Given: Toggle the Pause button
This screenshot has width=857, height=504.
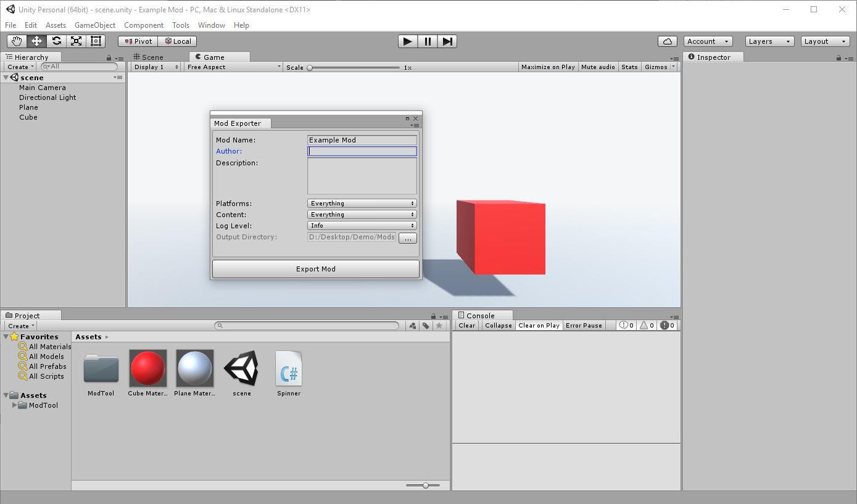Looking at the screenshot, I should coord(427,41).
